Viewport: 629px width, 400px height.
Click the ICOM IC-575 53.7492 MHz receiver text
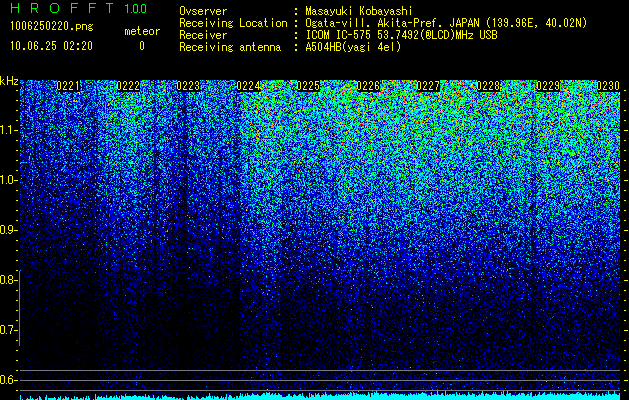401,35
